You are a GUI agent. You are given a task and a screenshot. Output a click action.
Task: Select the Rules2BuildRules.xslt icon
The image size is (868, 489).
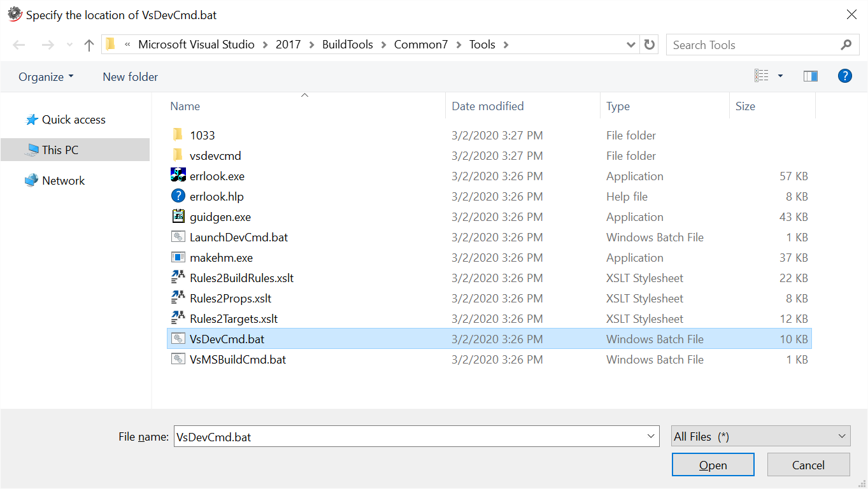tap(178, 278)
